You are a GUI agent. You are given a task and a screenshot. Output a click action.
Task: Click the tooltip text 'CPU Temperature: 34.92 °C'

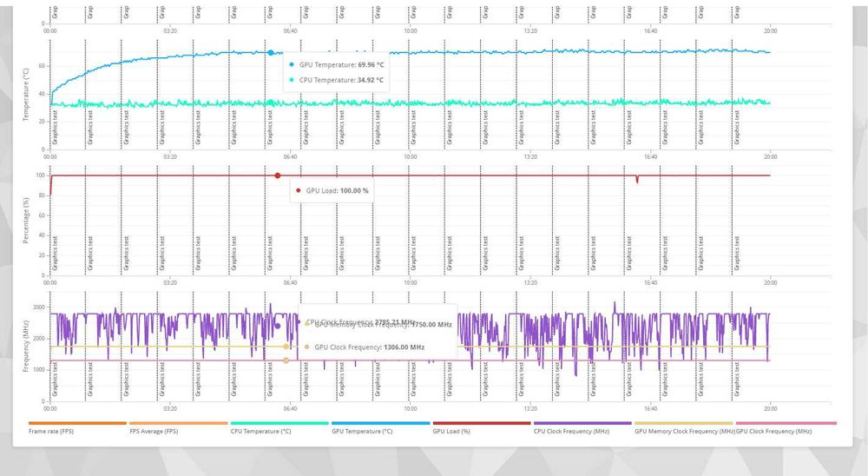click(x=341, y=81)
